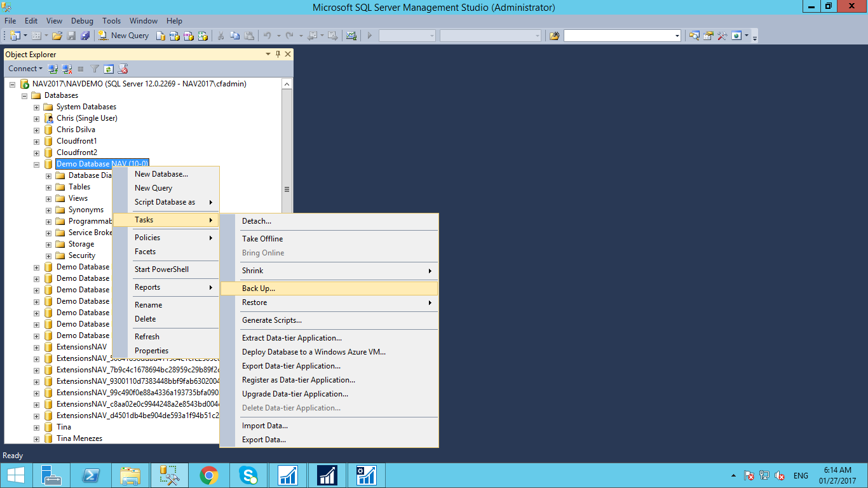Image resolution: width=868 pixels, height=488 pixels.
Task: Select the Cloudfront2 database
Action: click(x=76, y=152)
